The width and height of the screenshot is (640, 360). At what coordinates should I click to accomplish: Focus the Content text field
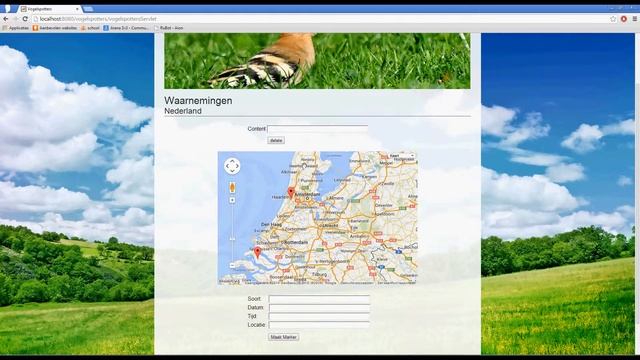[x=318, y=129]
